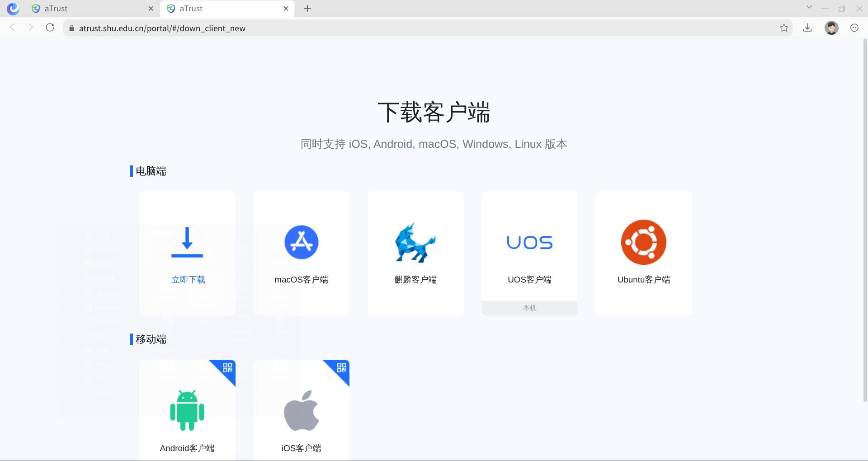Switch to the first aTrust tab

(x=92, y=9)
